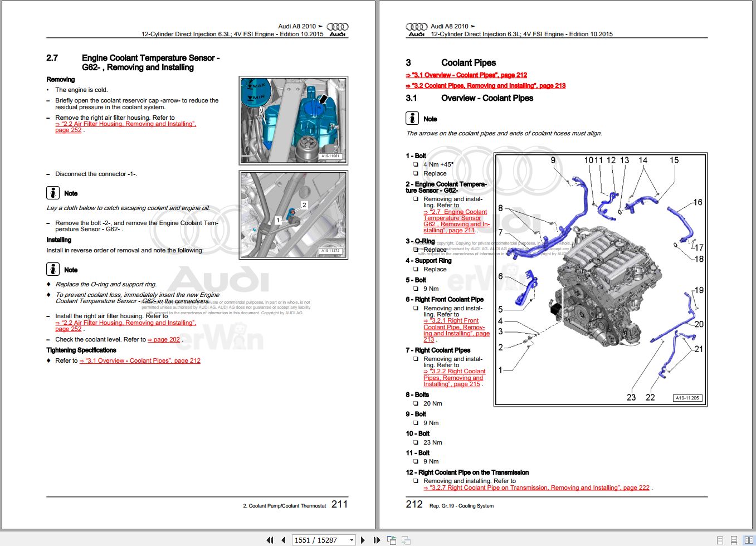
Task: Click the '10 - Bolt' list entry
Action: (x=417, y=433)
